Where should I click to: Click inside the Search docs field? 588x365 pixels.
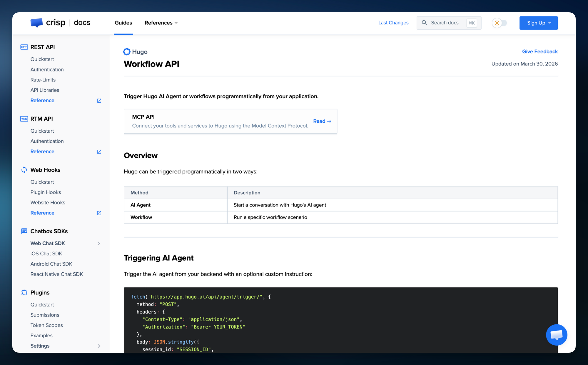(447, 23)
